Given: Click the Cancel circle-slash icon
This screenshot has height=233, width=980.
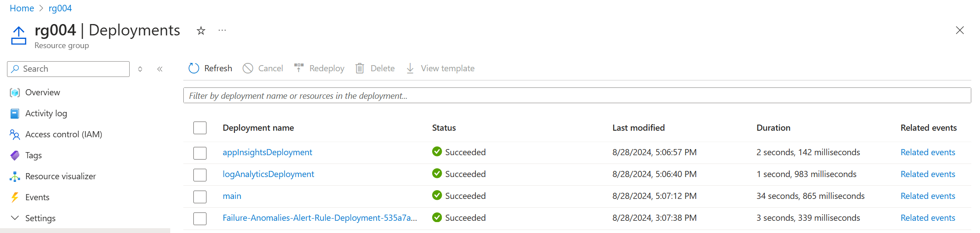Looking at the screenshot, I should coord(248,68).
